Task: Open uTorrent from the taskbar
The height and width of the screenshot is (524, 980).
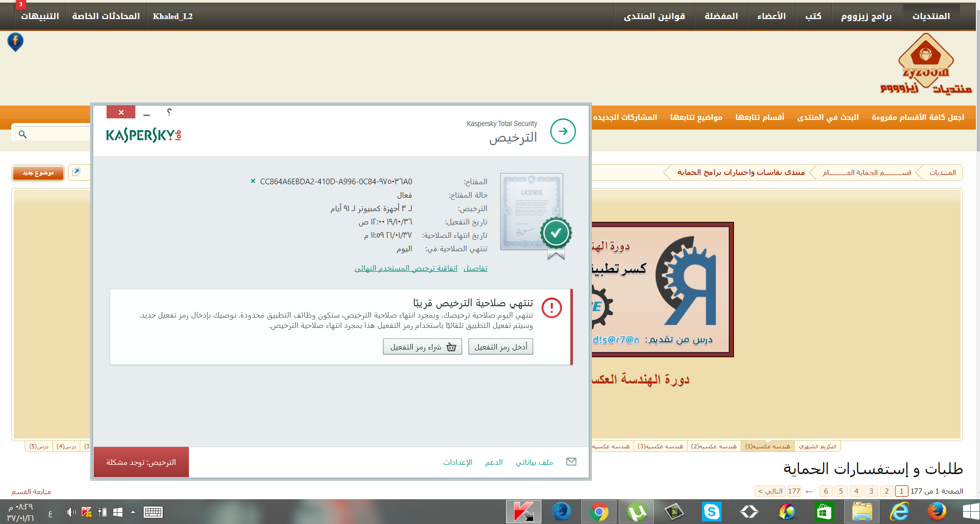Action: [637, 512]
